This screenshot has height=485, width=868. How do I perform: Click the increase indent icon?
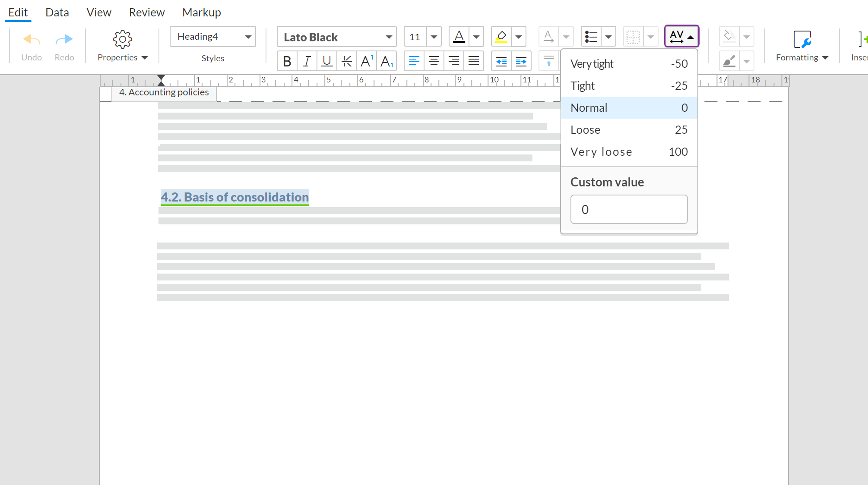521,61
